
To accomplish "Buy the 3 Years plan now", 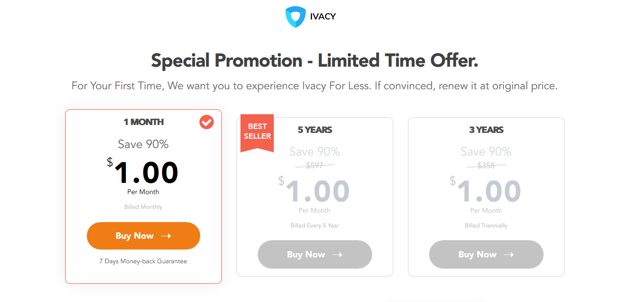I will (486, 254).
